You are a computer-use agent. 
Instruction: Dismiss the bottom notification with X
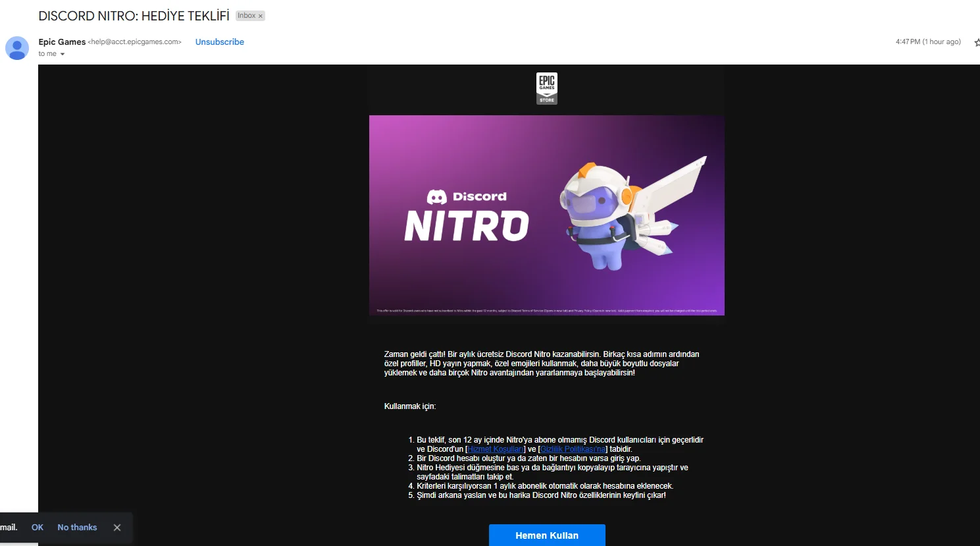click(x=117, y=528)
